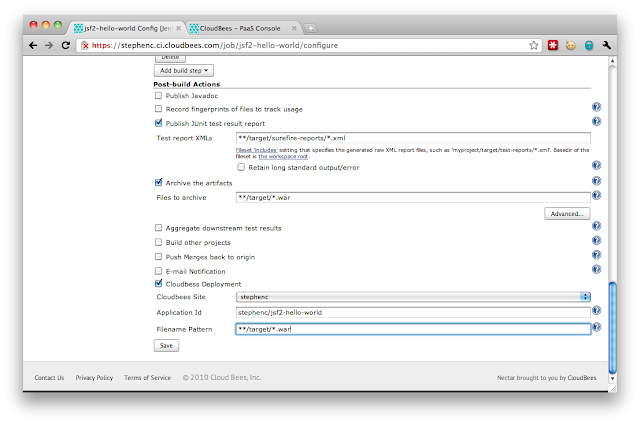This screenshot has width=640, height=424.
Task: Show help for Aggregate downstream test results
Action: point(596,227)
